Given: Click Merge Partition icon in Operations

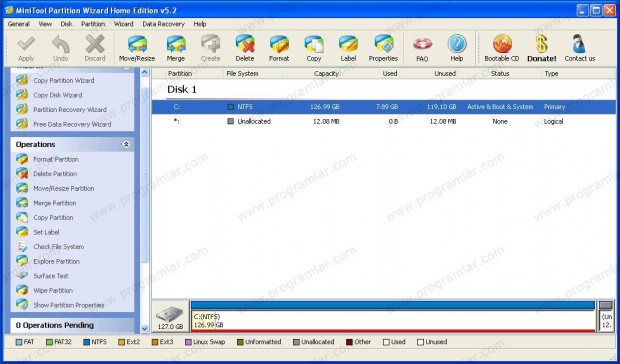Looking at the screenshot, I should click(x=22, y=203).
